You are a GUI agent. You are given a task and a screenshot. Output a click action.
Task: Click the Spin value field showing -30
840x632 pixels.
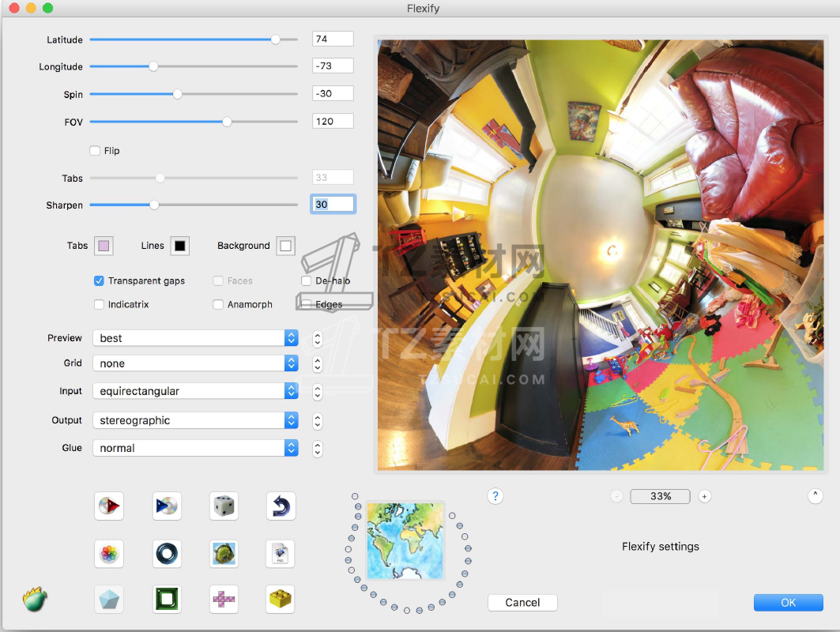[x=333, y=93]
